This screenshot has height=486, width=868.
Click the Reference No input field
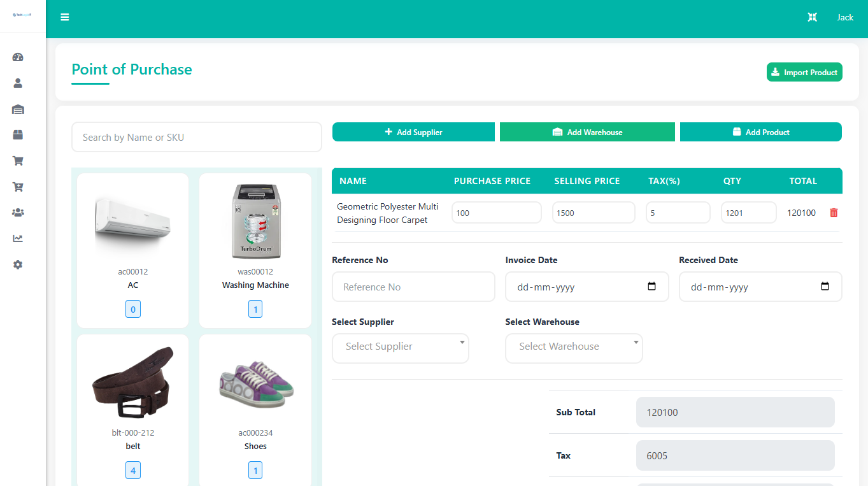coord(413,287)
